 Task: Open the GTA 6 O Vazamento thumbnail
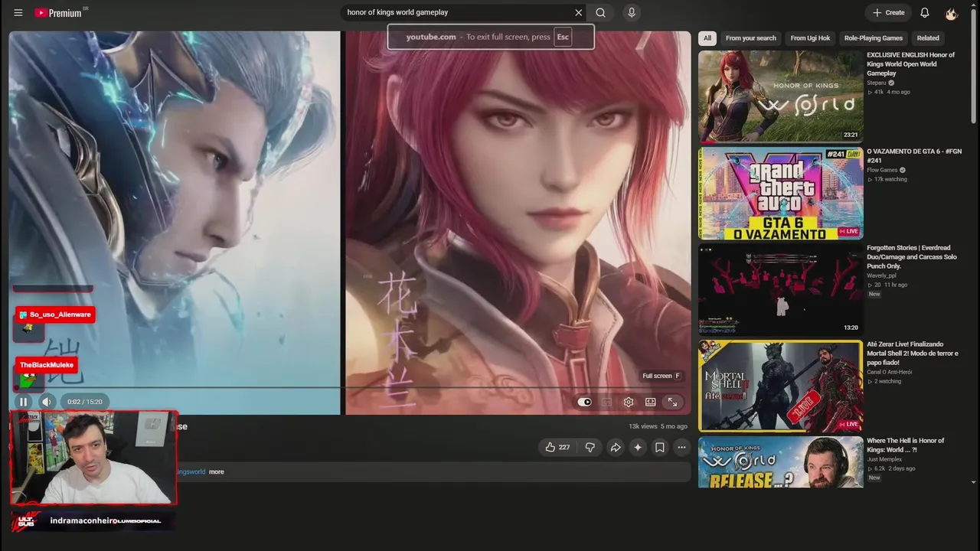click(x=781, y=194)
